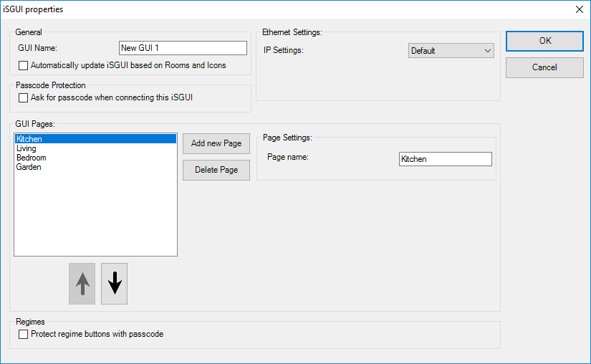Enable automatic iSGUI update from Rooms and Icons
Viewport: 591px width, 364px height.
pos(24,65)
